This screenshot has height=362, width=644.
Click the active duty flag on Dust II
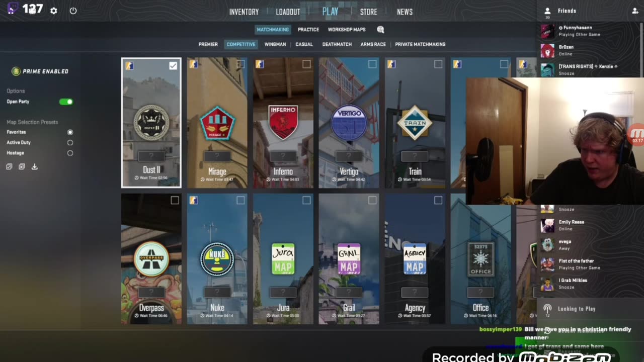(129, 66)
